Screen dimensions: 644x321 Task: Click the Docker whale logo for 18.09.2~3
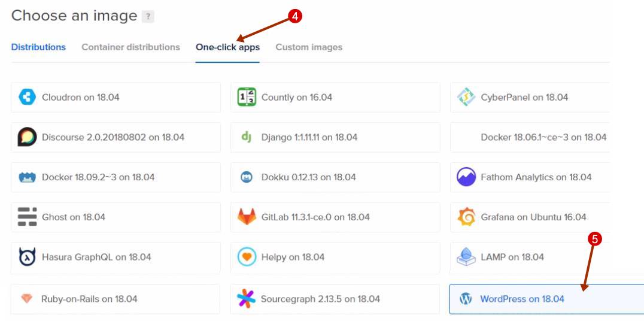click(27, 177)
